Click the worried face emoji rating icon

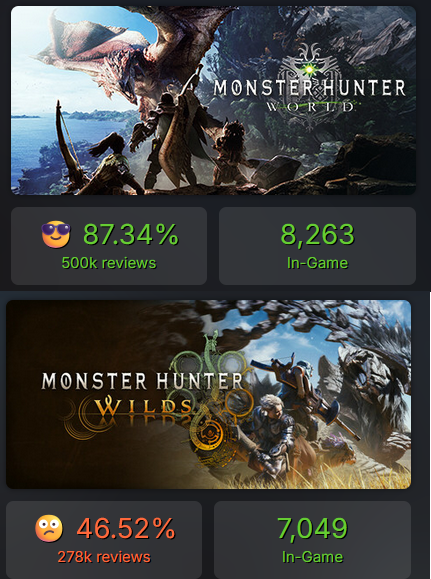click(49, 528)
